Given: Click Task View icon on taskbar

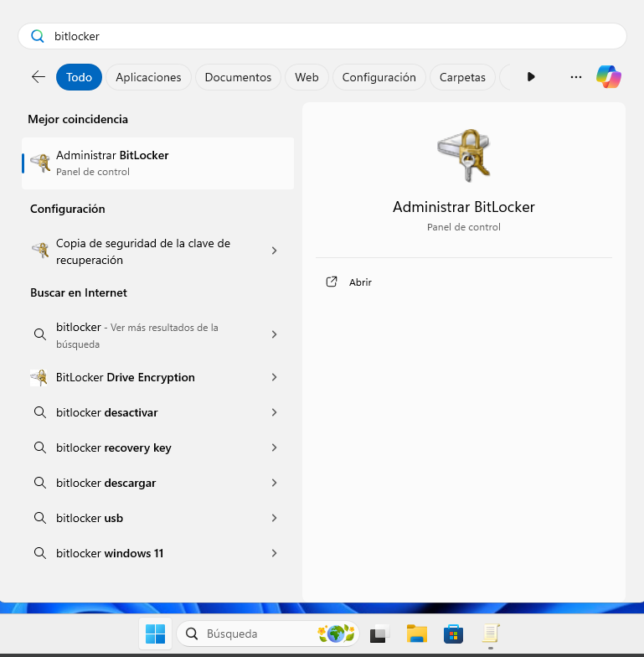Looking at the screenshot, I should pyautogui.click(x=379, y=634).
